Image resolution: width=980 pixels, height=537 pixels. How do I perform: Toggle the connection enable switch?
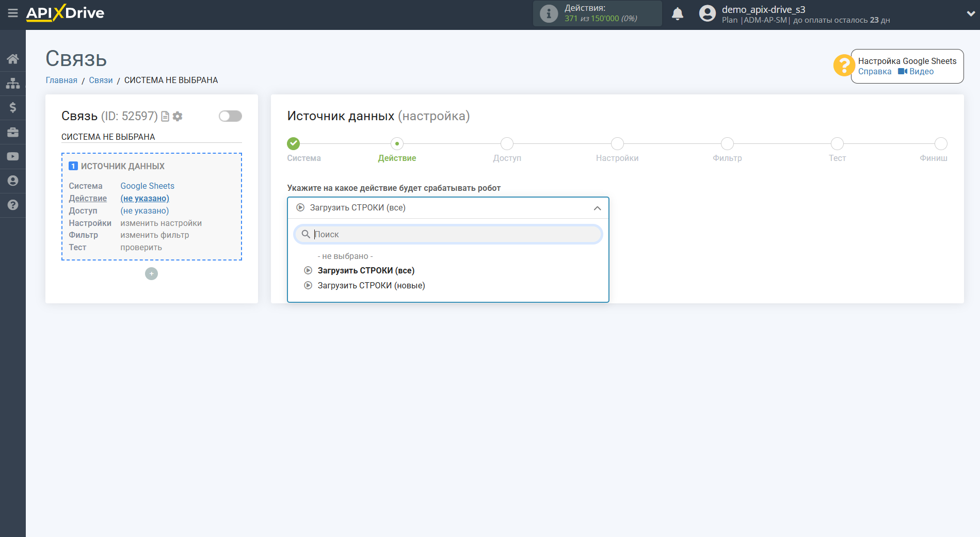(230, 116)
